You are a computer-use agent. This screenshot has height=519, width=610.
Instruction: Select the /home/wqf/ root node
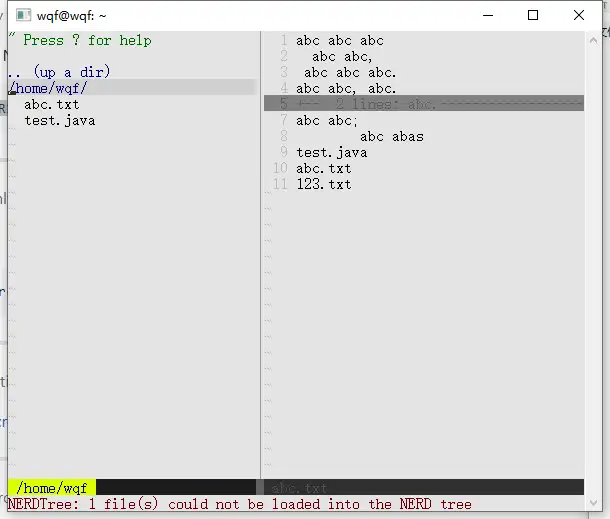[x=51, y=88]
